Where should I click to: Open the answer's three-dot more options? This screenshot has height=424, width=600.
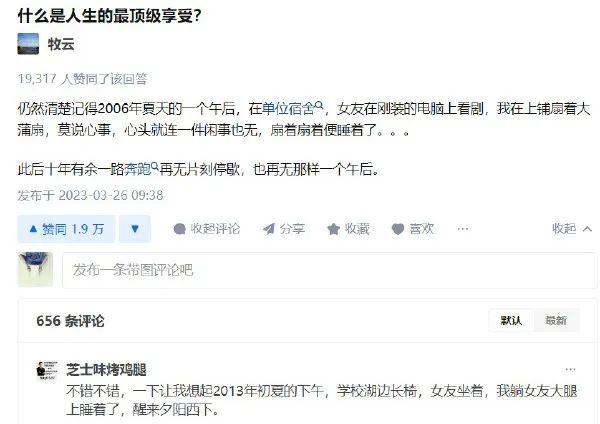click(463, 229)
